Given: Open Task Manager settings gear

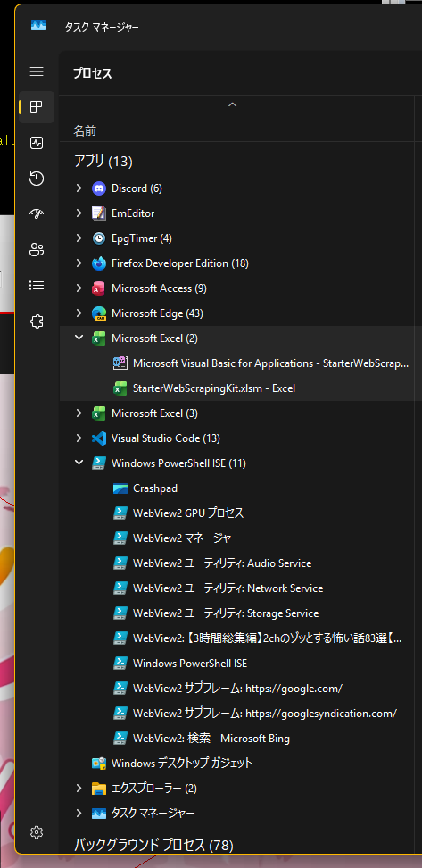Looking at the screenshot, I should [x=37, y=832].
